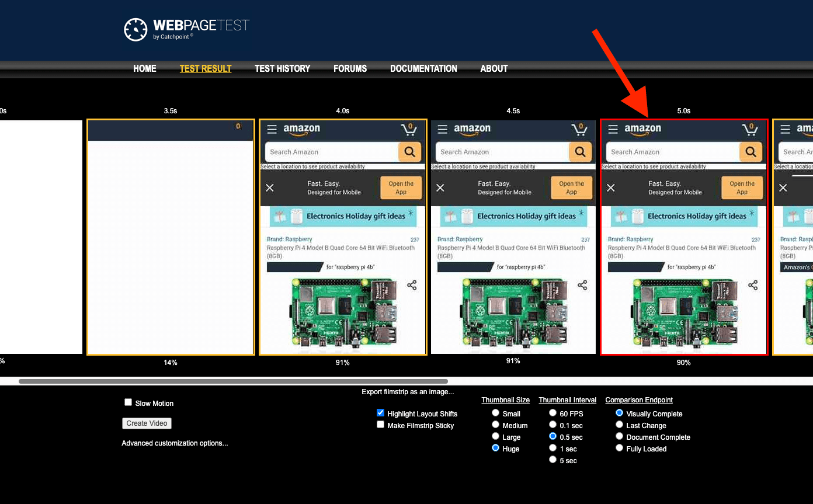Click Open the App in 4.0s frame
The image size is (813, 504).
pyautogui.click(x=401, y=187)
